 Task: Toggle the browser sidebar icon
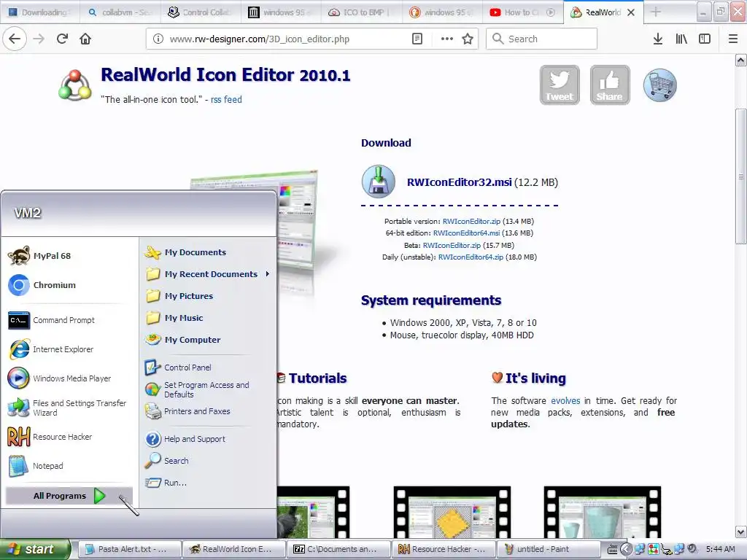[705, 39]
